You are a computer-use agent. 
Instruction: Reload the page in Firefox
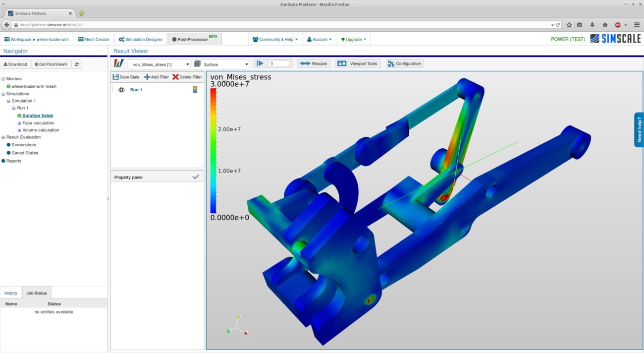point(558,25)
